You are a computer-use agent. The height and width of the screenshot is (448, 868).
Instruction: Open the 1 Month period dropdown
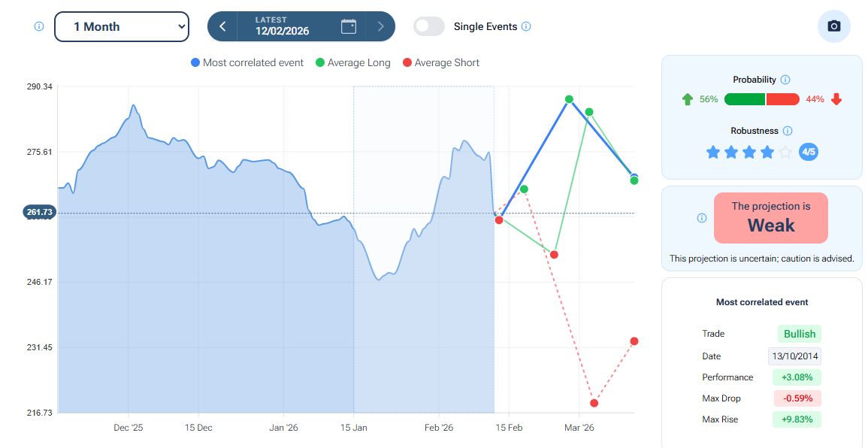pyautogui.click(x=122, y=26)
